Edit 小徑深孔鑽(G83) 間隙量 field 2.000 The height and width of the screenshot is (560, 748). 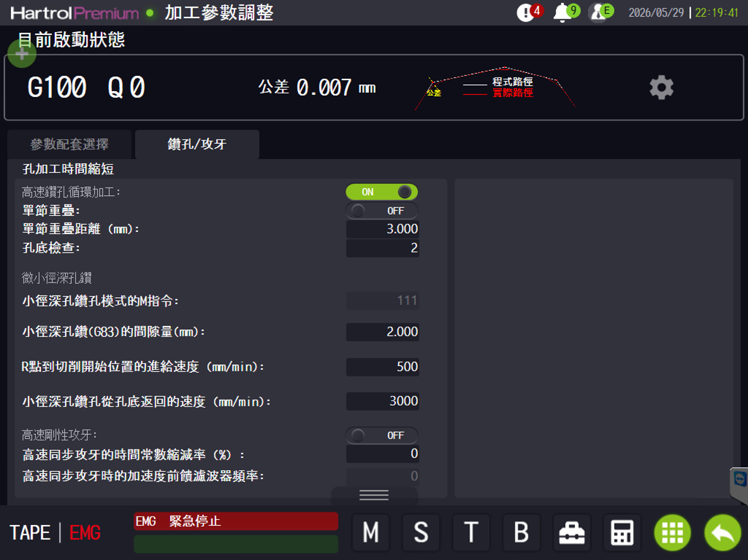[383, 332]
